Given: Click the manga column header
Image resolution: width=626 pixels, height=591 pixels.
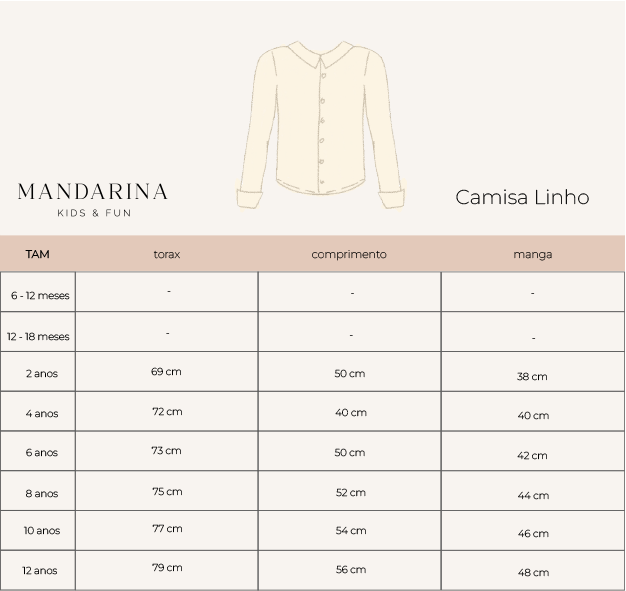Looking at the screenshot, I should coord(533,255).
